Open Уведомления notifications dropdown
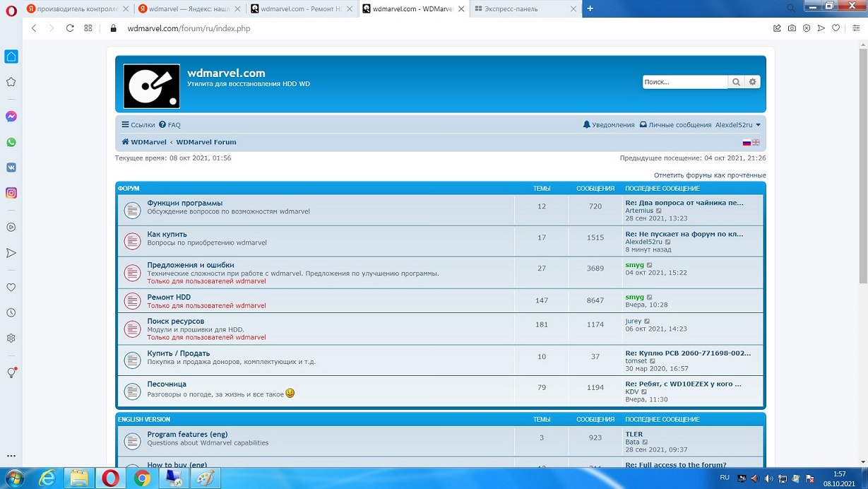The width and height of the screenshot is (868, 489). click(609, 125)
